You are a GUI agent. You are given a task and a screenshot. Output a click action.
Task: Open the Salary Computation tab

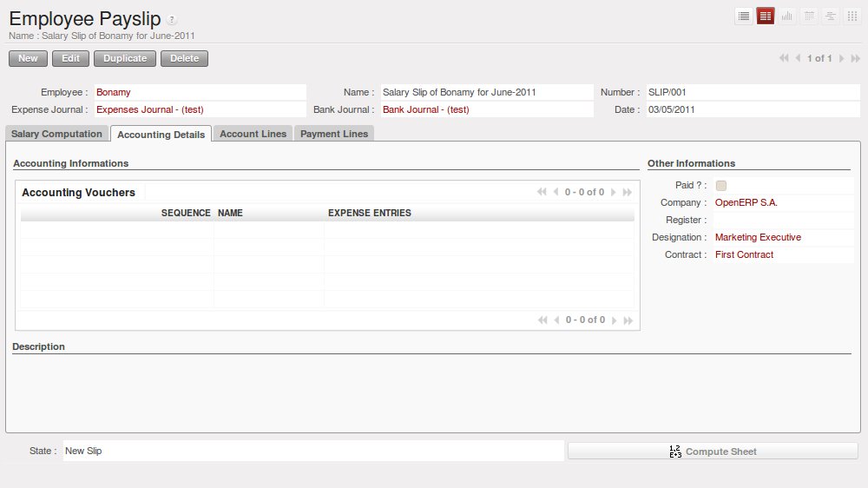click(x=56, y=134)
